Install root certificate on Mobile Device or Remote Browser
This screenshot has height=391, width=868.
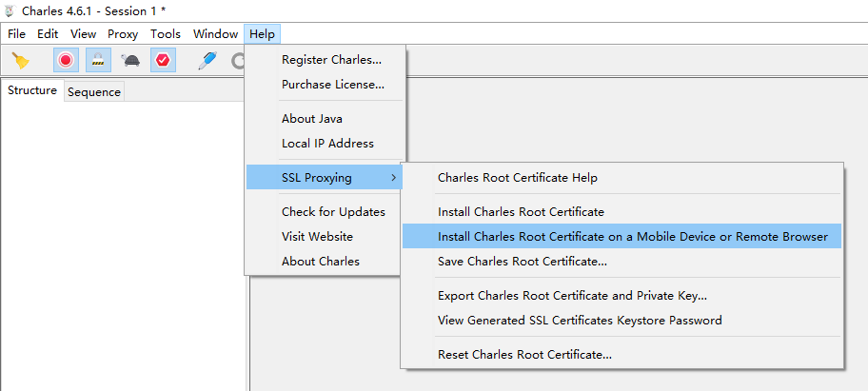(x=621, y=236)
